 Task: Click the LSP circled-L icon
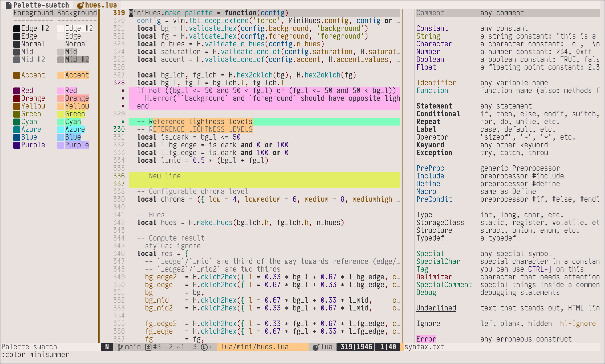coord(204,347)
